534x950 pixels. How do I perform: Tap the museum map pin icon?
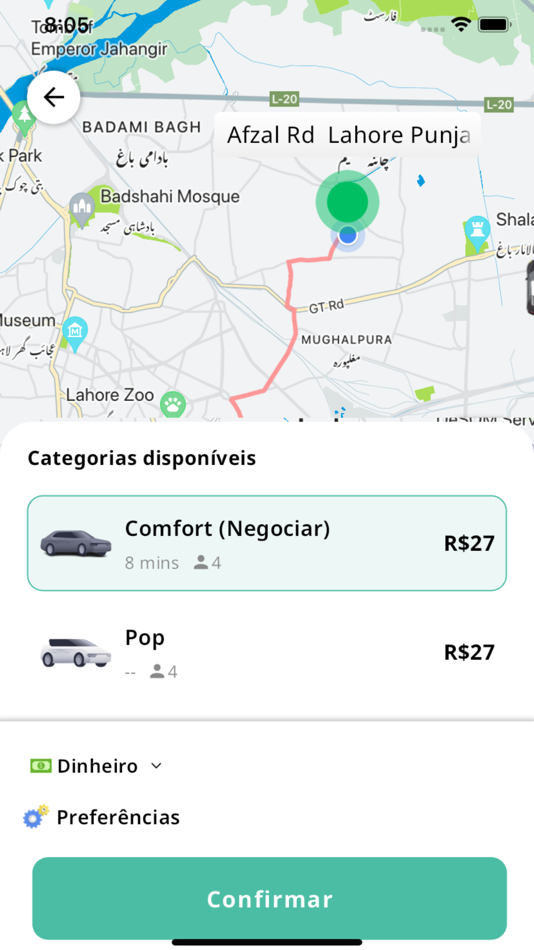[x=75, y=333]
